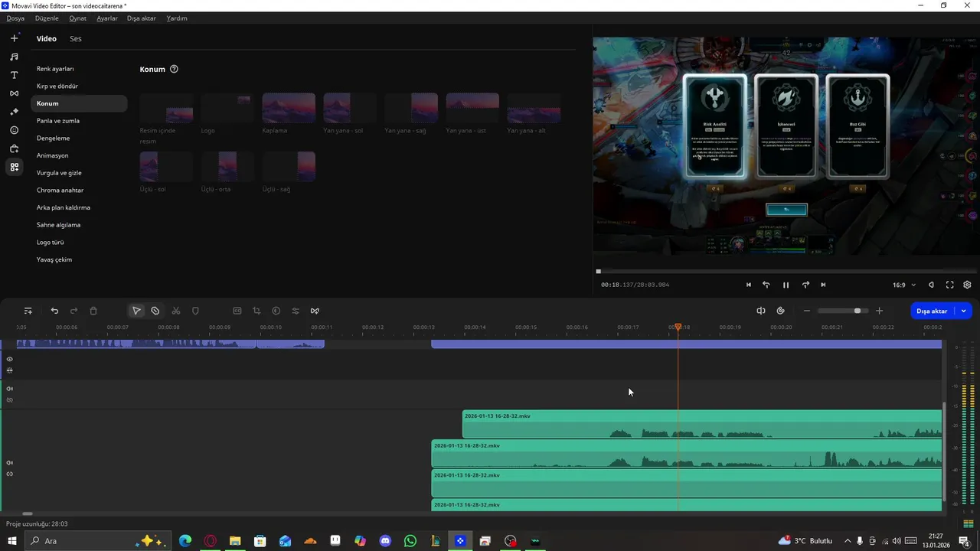Click the timeline zoom slider handle
The image size is (980, 551).
tap(857, 311)
